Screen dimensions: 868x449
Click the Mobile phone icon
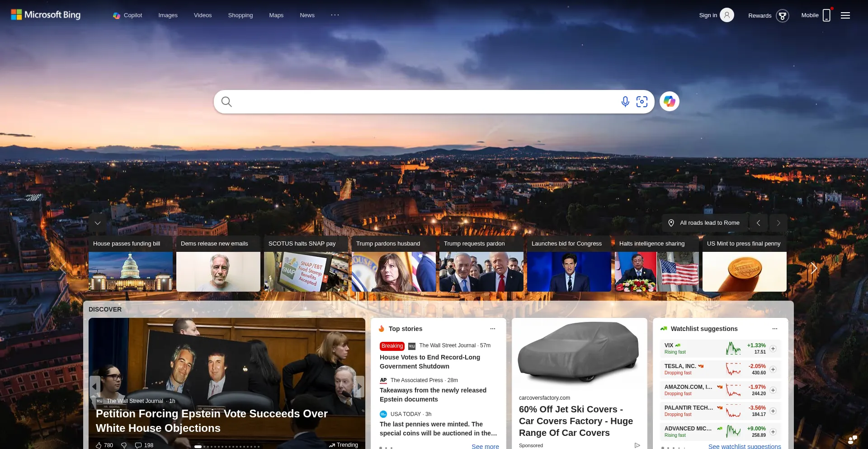[826, 15]
